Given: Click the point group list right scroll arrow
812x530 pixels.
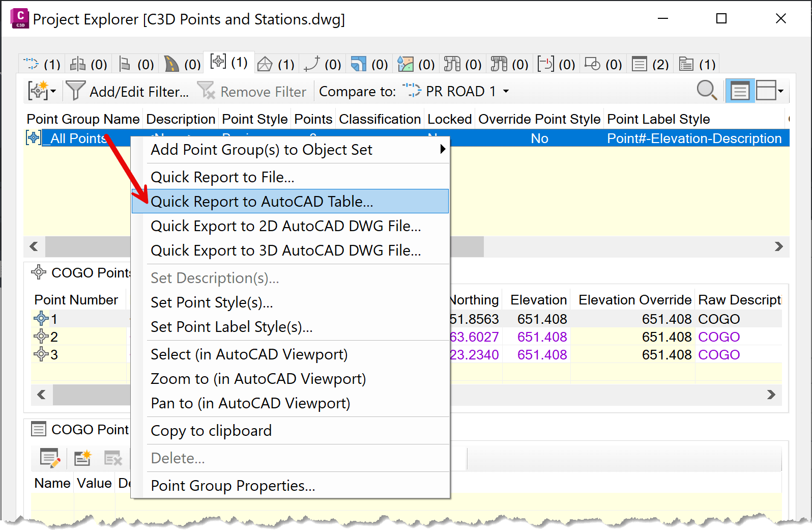Looking at the screenshot, I should tap(779, 247).
